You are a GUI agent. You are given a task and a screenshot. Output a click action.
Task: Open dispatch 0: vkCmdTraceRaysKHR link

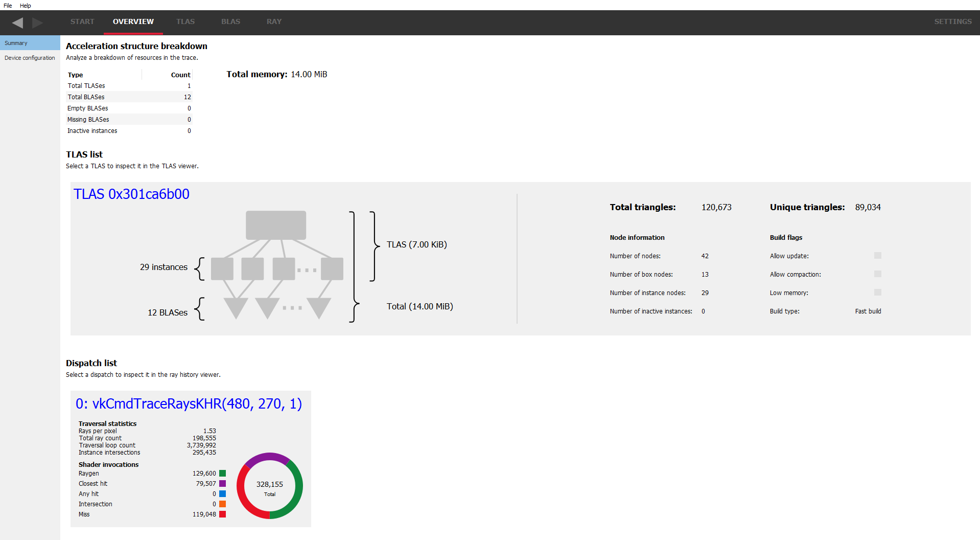pos(189,403)
